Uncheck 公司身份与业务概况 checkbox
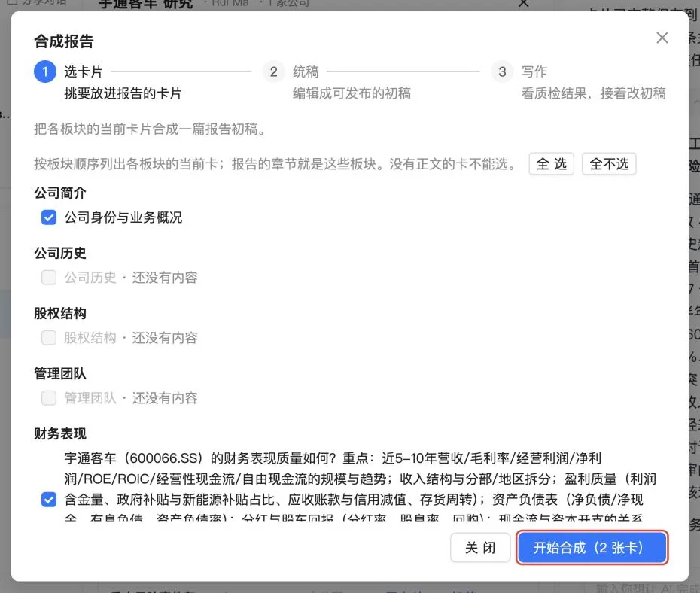The width and height of the screenshot is (700, 593). (49, 217)
